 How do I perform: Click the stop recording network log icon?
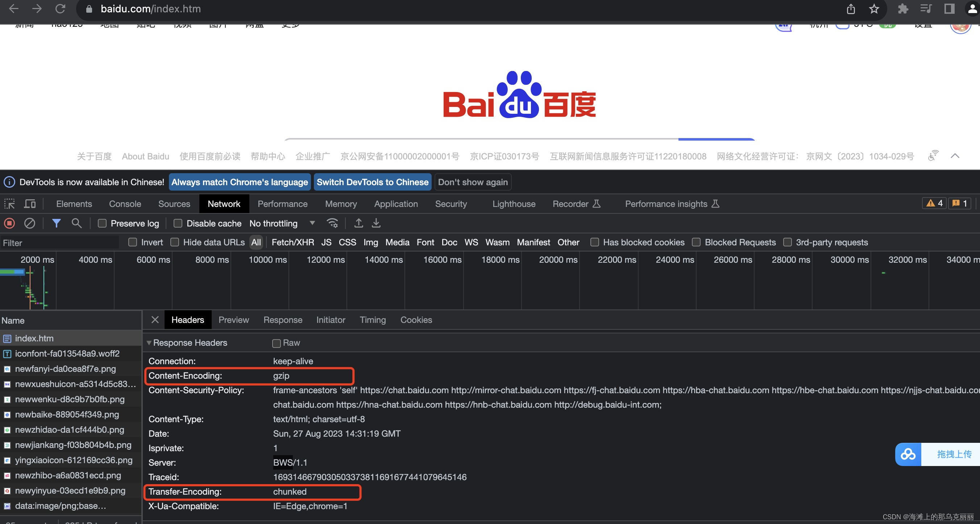point(9,223)
